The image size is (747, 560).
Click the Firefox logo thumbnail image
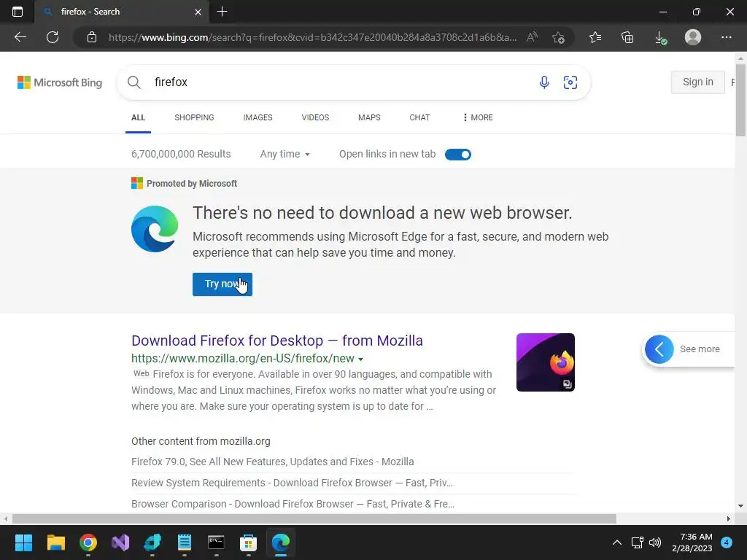click(546, 362)
